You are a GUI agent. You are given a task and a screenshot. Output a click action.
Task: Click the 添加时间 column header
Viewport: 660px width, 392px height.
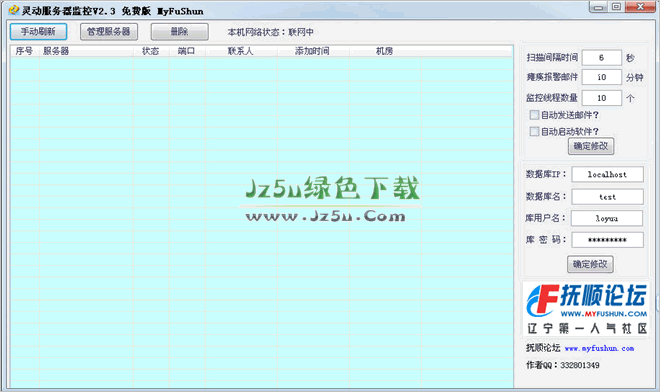pos(313,51)
